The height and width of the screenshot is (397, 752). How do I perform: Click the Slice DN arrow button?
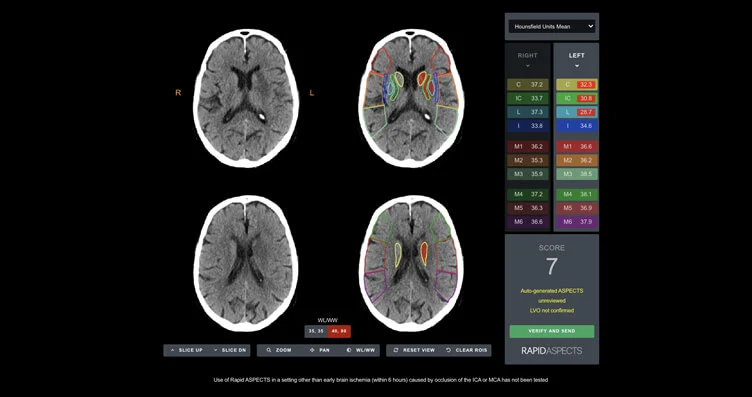click(229, 350)
